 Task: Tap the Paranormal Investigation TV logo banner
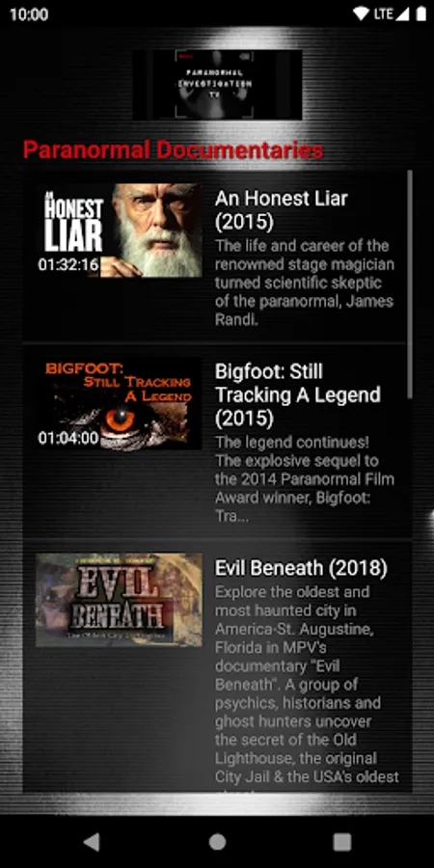click(218, 85)
